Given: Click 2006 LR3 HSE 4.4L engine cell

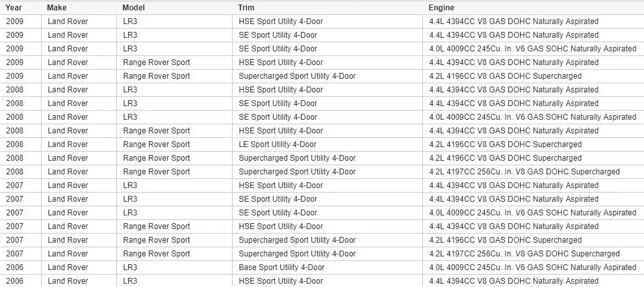Looking at the screenshot, I should click(533, 281).
